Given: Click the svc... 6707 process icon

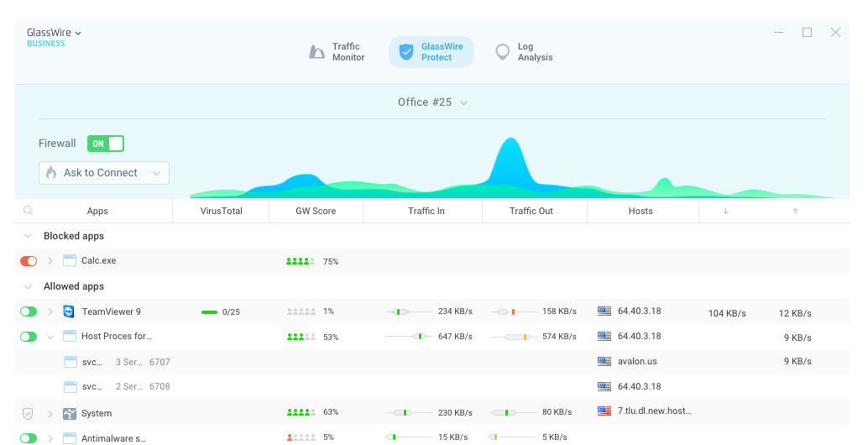Looking at the screenshot, I should point(71,362).
